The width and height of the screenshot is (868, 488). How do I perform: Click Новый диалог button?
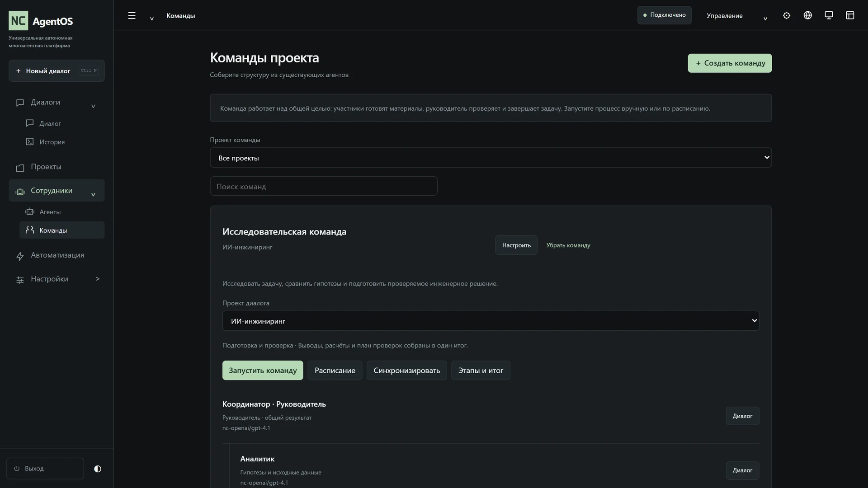coord(57,71)
